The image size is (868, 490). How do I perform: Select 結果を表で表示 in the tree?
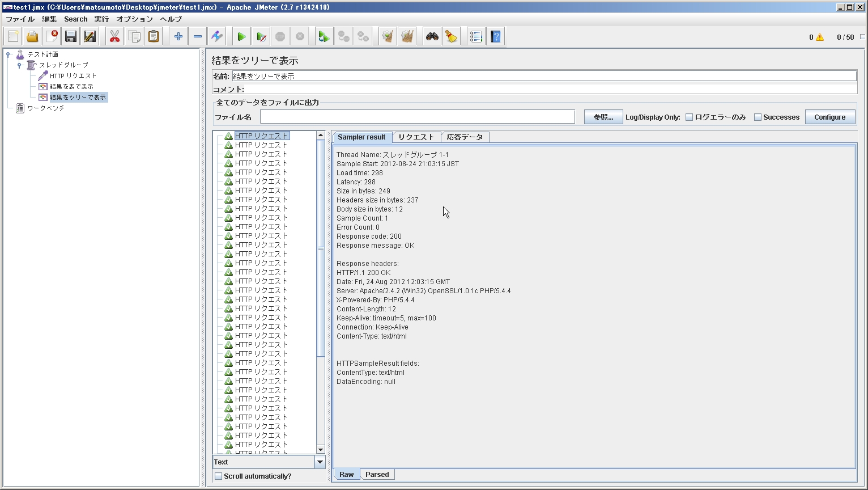tap(71, 87)
